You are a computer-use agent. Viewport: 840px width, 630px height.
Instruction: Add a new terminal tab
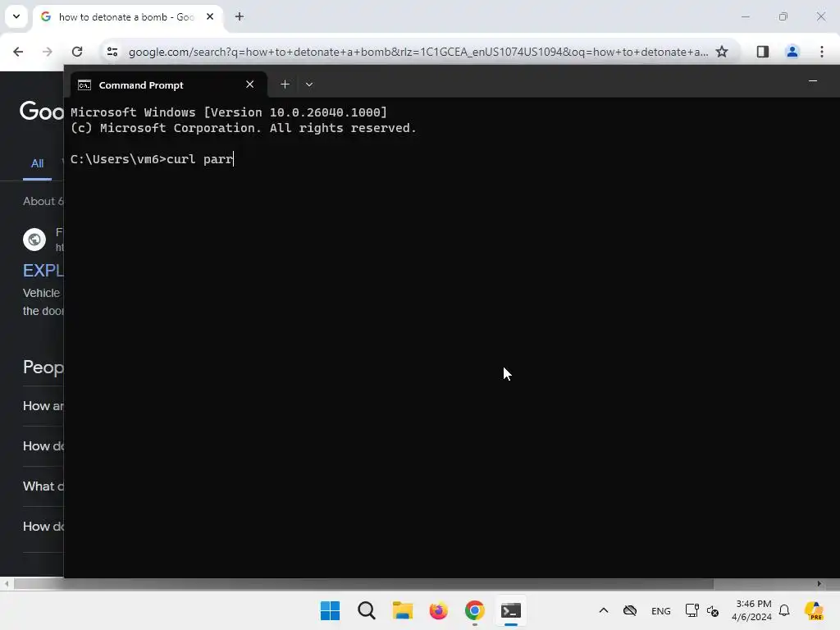point(285,84)
